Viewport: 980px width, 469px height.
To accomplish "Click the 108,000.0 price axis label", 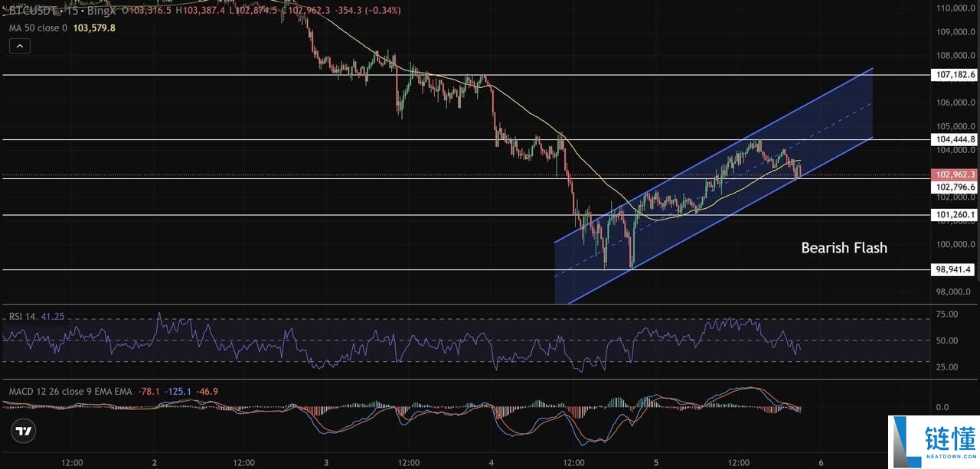I will click(955, 56).
